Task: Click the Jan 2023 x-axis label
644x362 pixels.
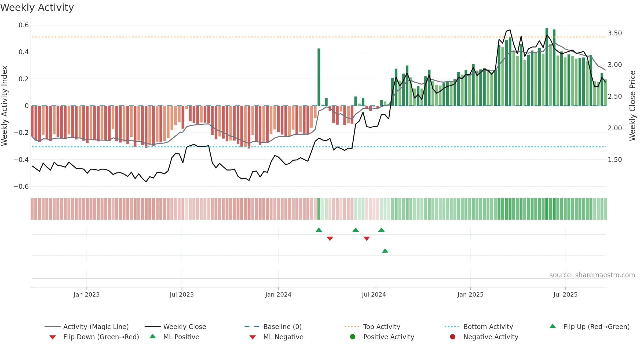Action: coord(87,294)
